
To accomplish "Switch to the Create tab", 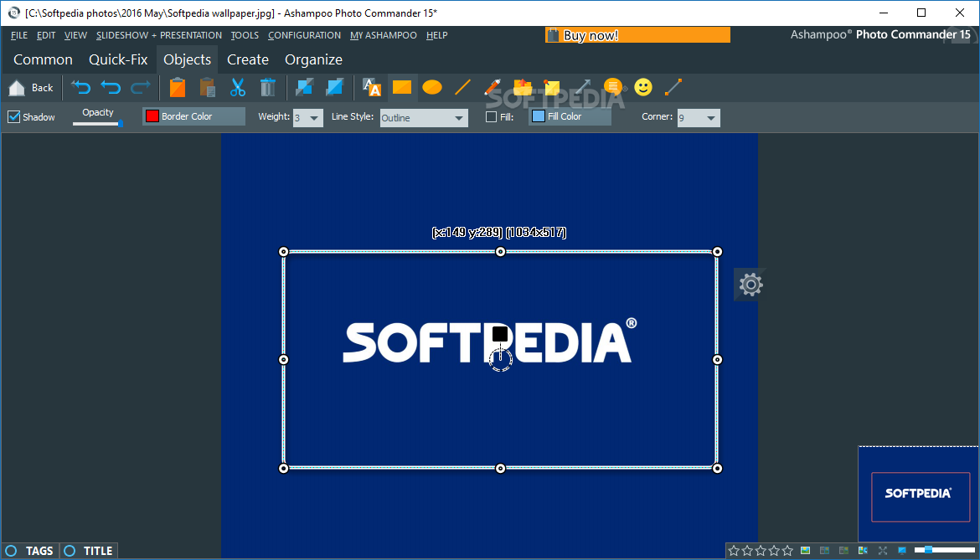I will 247,59.
